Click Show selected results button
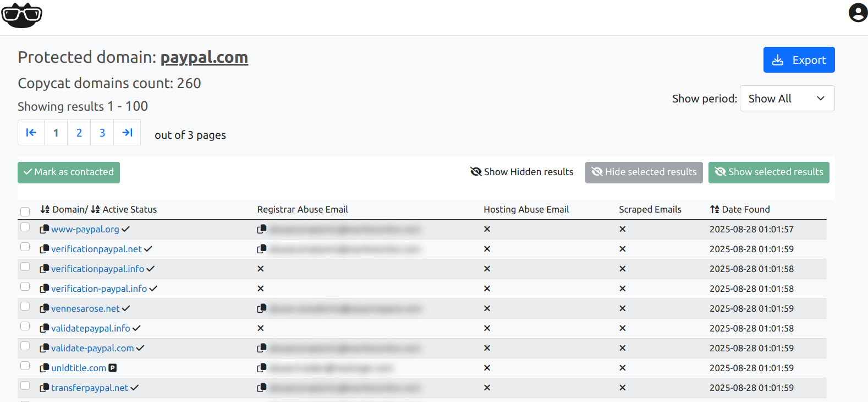Screen dimensions: 868x402 pos(768,172)
